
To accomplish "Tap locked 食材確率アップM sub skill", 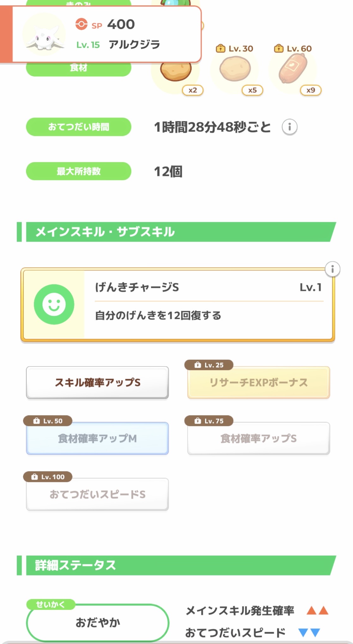I will pyautogui.click(x=97, y=438).
